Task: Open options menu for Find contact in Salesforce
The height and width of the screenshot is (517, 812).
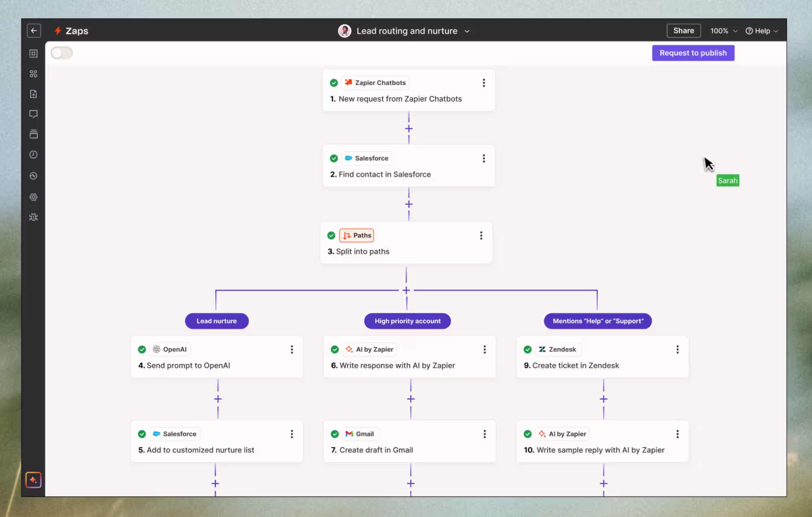Action: (x=484, y=158)
